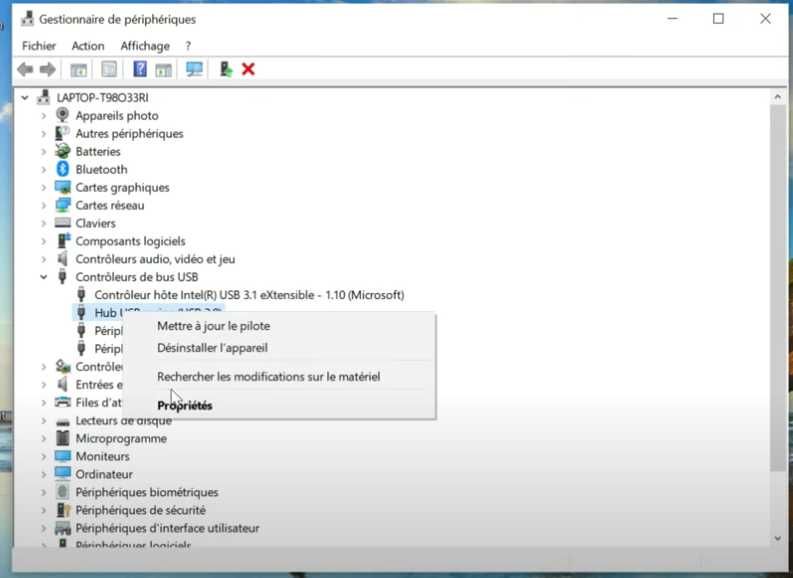Click the Périphériques biométriques fingerprint icon
The height and width of the screenshot is (578, 793).
62,492
